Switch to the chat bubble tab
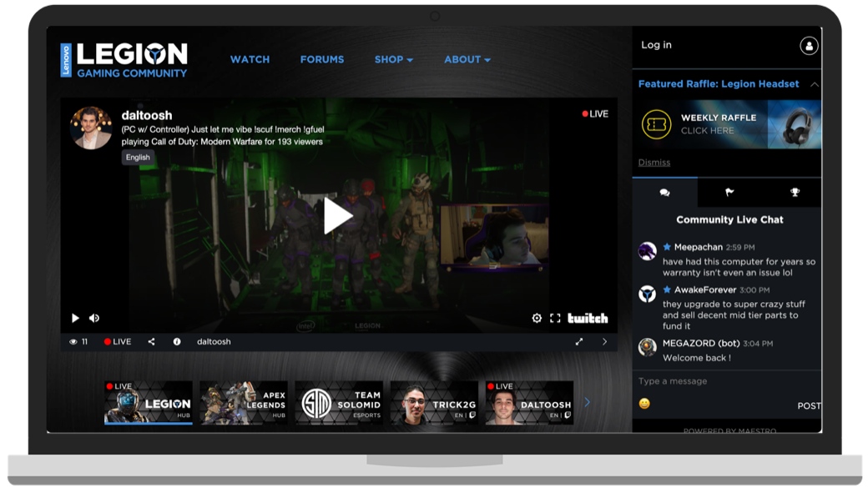868x493 pixels. 665,193
